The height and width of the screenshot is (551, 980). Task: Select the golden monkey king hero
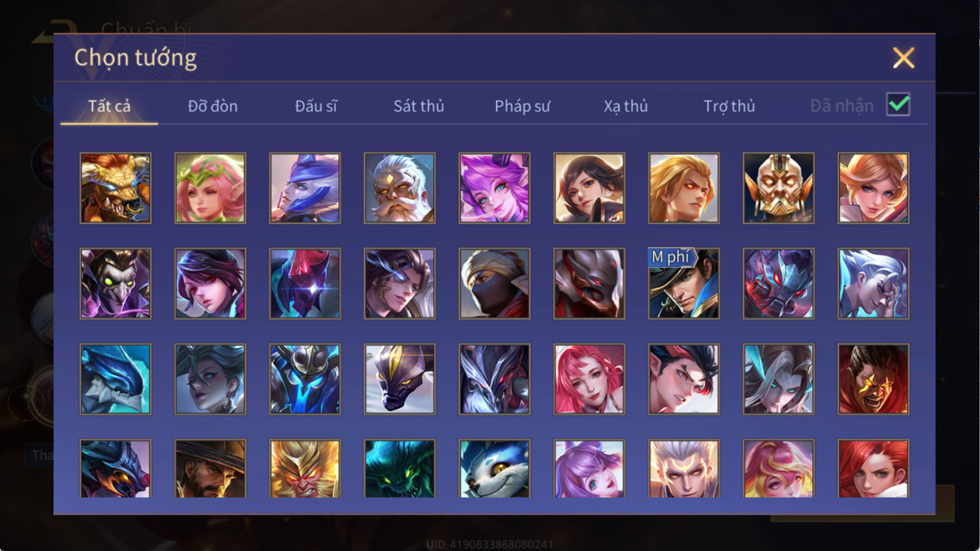tap(304, 468)
